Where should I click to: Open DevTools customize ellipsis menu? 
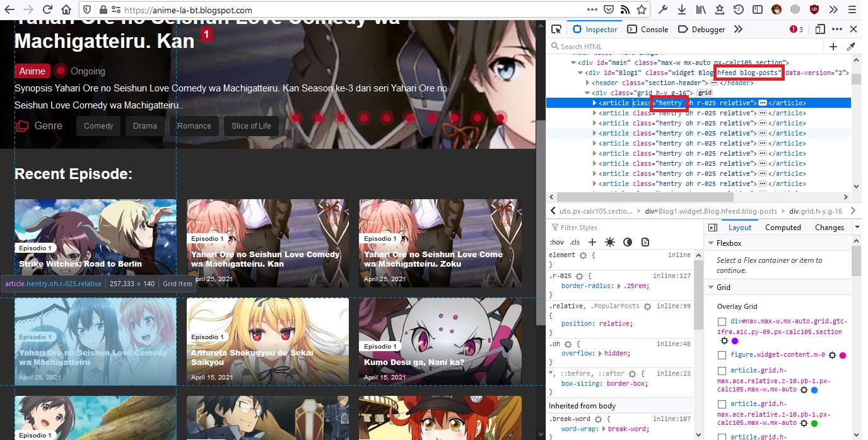click(x=837, y=29)
